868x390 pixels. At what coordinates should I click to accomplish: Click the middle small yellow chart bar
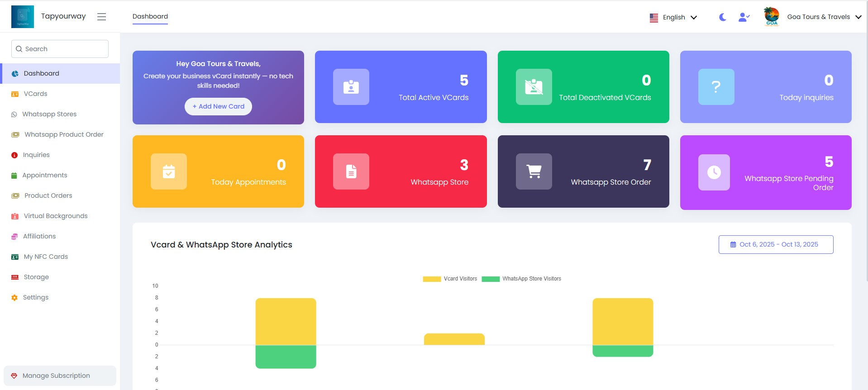(454, 339)
